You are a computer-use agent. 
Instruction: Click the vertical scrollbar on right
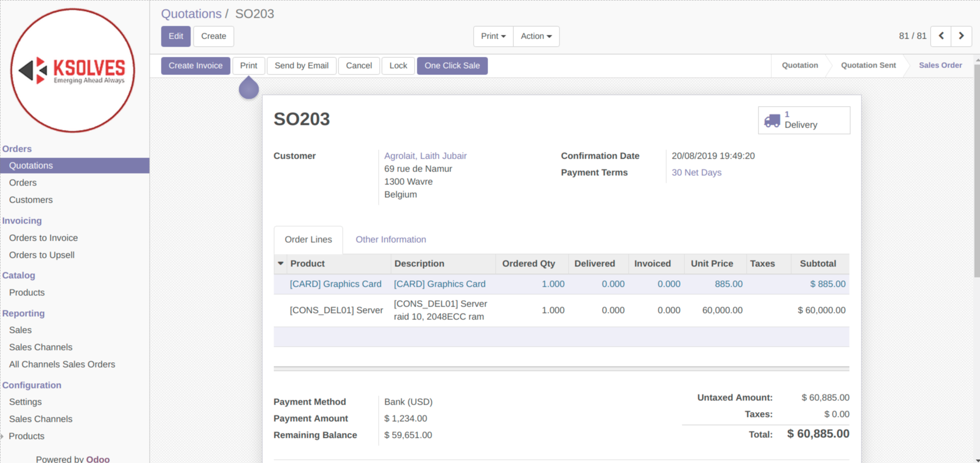coord(976,171)
